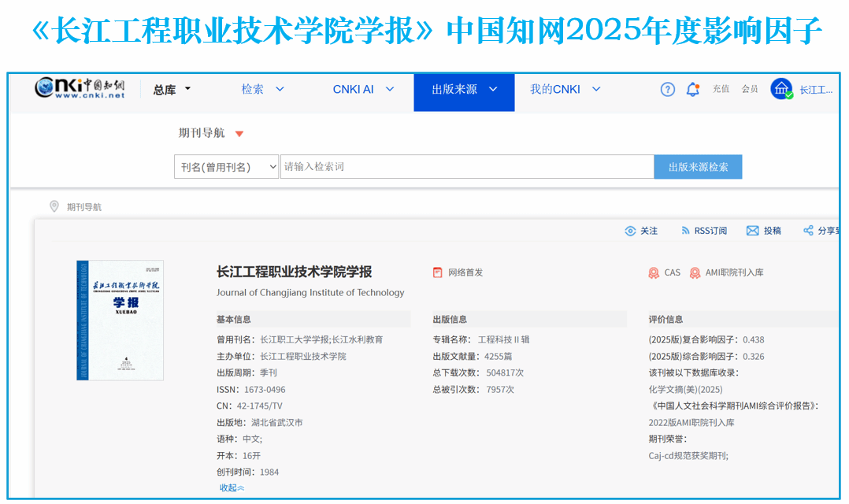The width and height of the screenshot is (849, 504).
Task: Open the notification bell icon
Action: point(692,90)
